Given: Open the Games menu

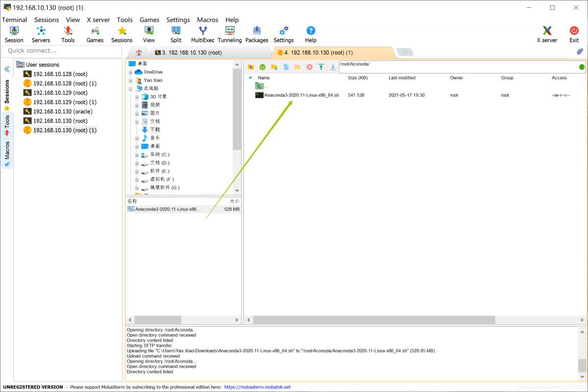Looking at the screenshot, I should click(149, 20).
